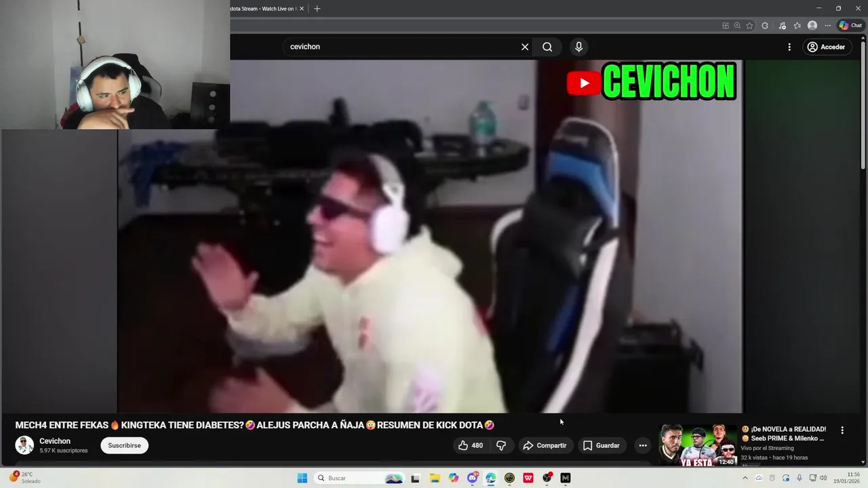Clear the YouTube search box text
The image size is (868, 488).
(x=525, y=47)
